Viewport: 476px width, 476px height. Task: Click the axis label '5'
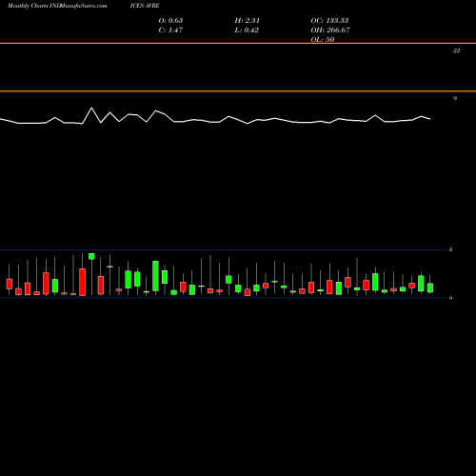coord(450,249)
